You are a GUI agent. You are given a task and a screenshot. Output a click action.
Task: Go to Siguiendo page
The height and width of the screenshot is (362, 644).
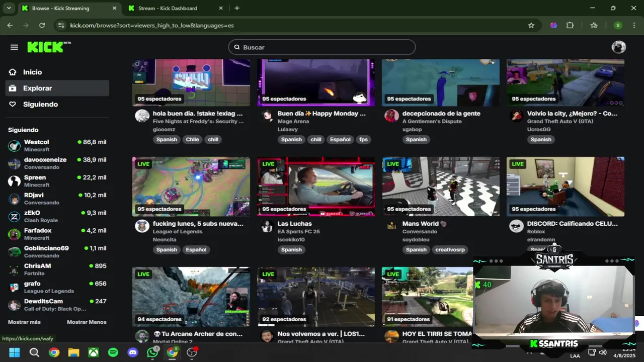pos(40,104)
